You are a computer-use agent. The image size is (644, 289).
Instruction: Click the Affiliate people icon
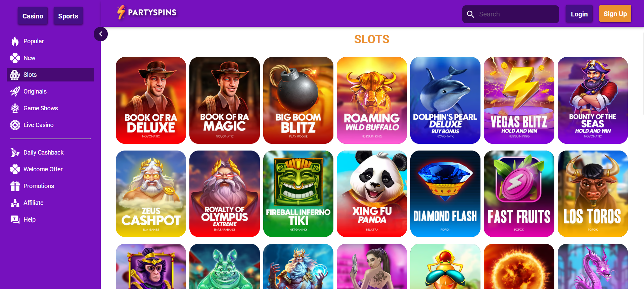[x=15, y=203]
